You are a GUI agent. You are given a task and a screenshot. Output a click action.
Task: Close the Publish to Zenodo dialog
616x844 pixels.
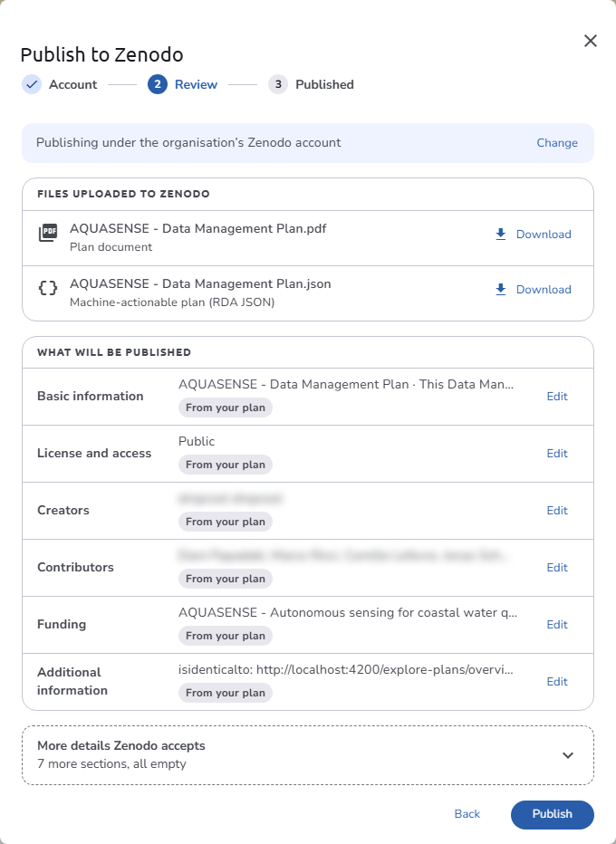click(x=590, y=41)
